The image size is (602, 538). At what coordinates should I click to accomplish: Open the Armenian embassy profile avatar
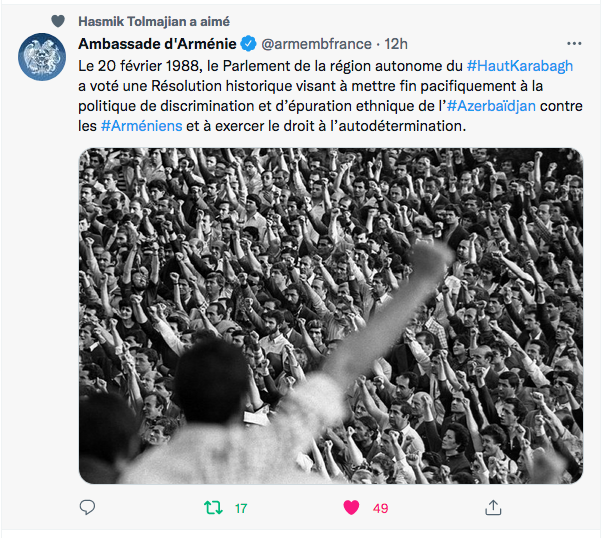tap(42, 57)
